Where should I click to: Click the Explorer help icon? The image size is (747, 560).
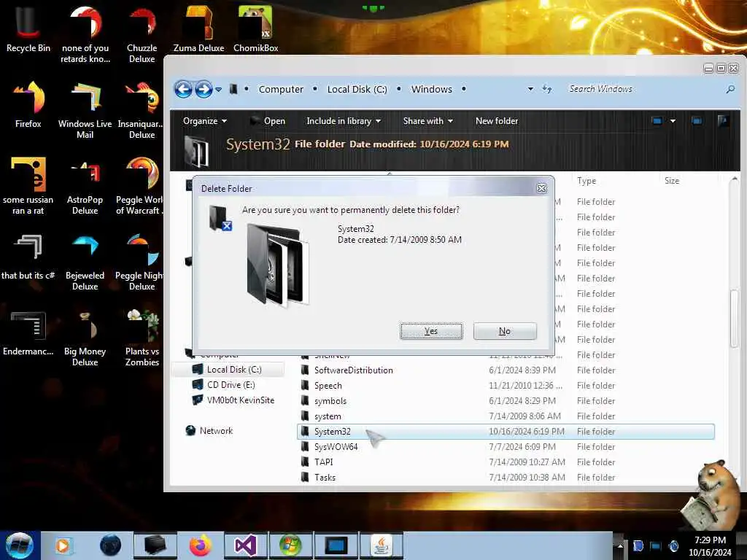point(723,121)
